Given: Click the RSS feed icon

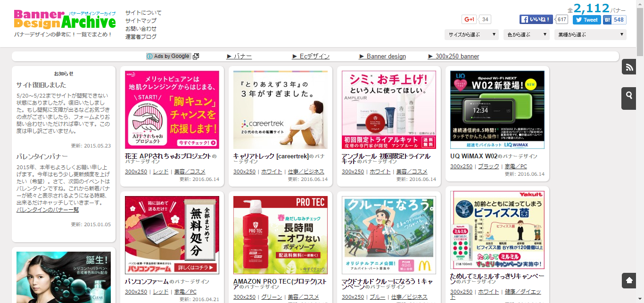Looking at the screenshot, I should [x=629, y=67].
